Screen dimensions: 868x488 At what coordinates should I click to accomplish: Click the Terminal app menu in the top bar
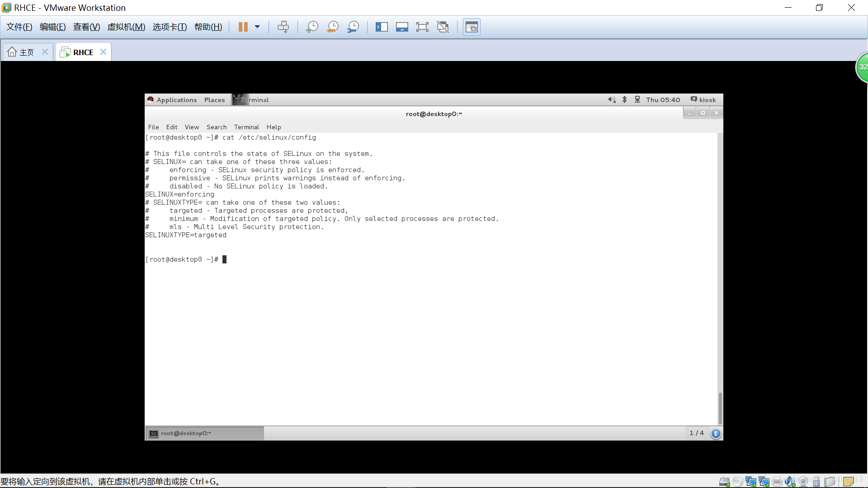pos(251,100)
